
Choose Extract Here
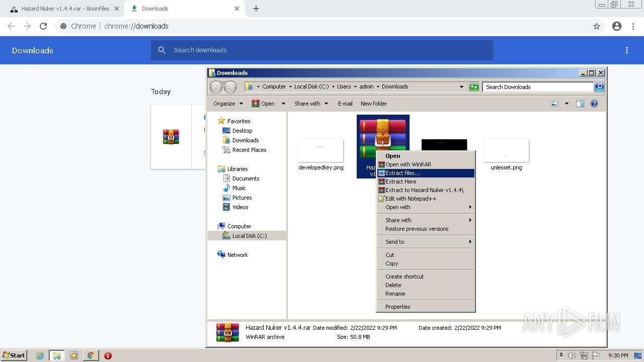point(426,182)
